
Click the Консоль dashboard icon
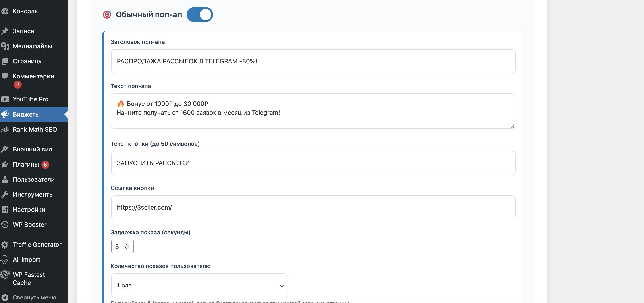4,11
